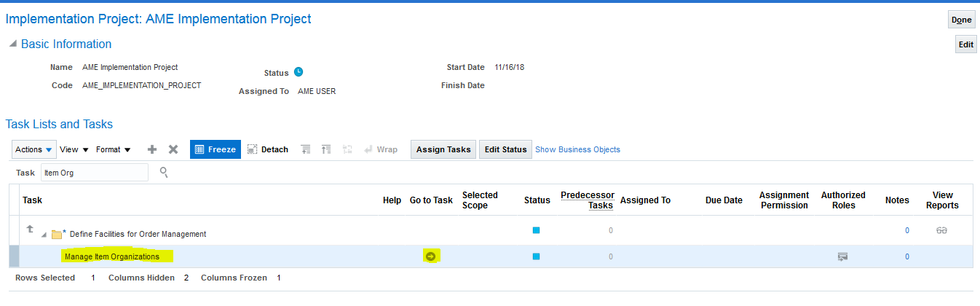Click the search magnifier next to Task field
The width and height of the screenshot is (980, 306).
pyautogui.click(x=164, y=173)
